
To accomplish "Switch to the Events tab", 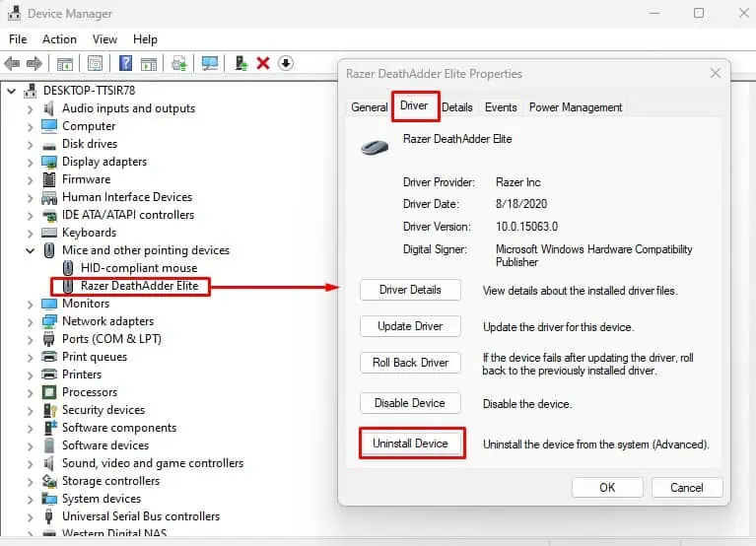I will [x=501, y=107].
